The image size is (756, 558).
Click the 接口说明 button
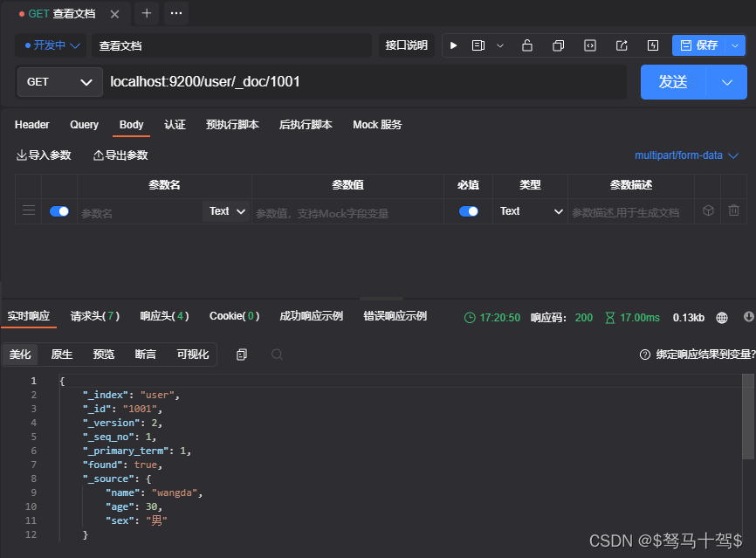407,45
